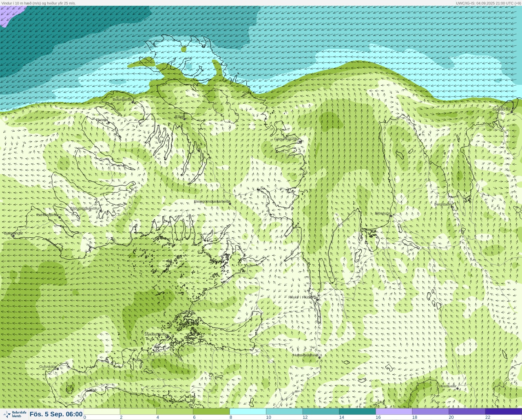Select the 8–10 m/s light cyan legend swatch

248,411
